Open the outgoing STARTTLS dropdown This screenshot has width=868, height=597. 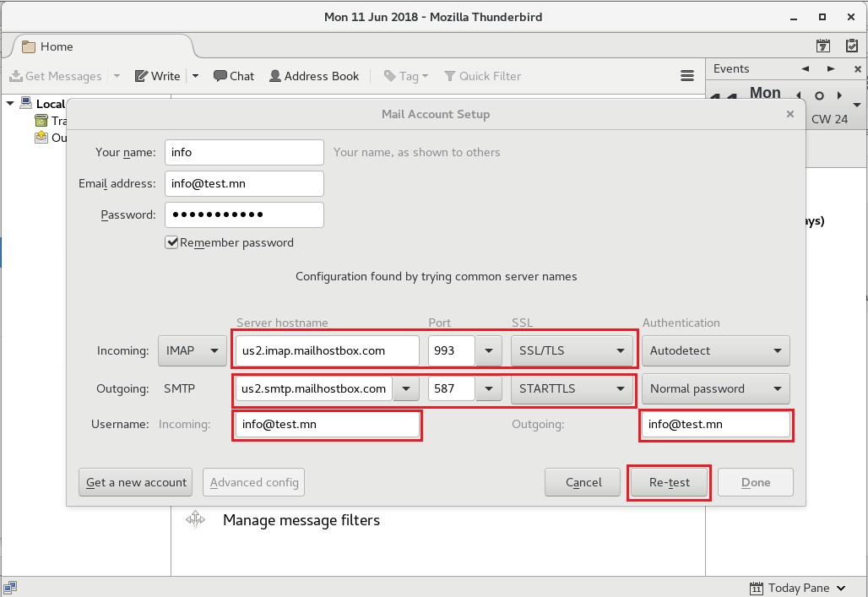(572, 388)
